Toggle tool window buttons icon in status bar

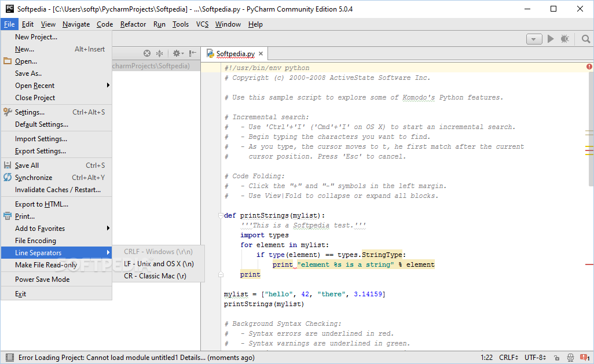pyautogui.click(x=10, y=357)
